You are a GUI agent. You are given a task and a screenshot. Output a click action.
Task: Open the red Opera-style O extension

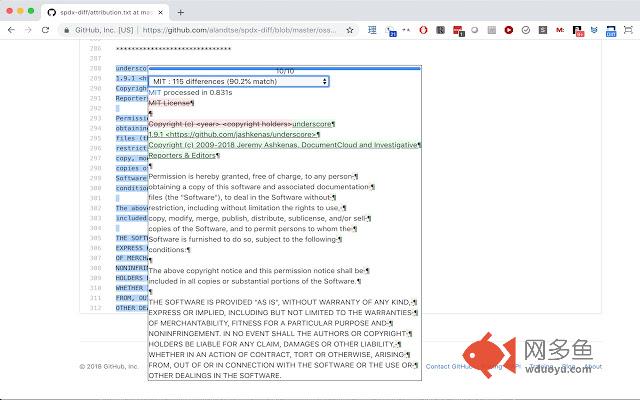click(x=423, y=30)
